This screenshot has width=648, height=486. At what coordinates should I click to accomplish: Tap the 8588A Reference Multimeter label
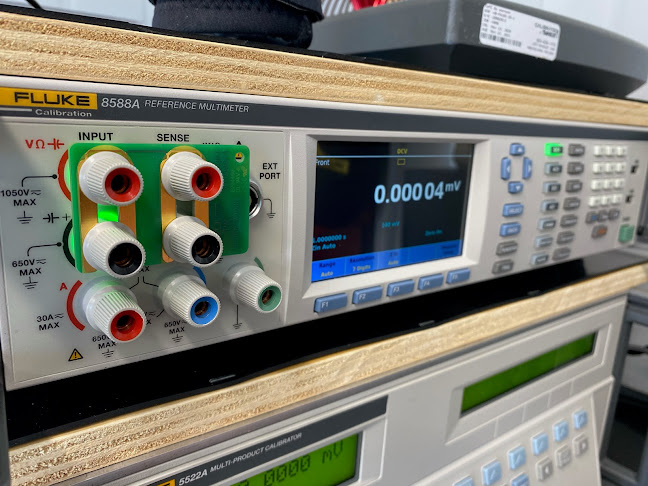(x=175, y=105)
